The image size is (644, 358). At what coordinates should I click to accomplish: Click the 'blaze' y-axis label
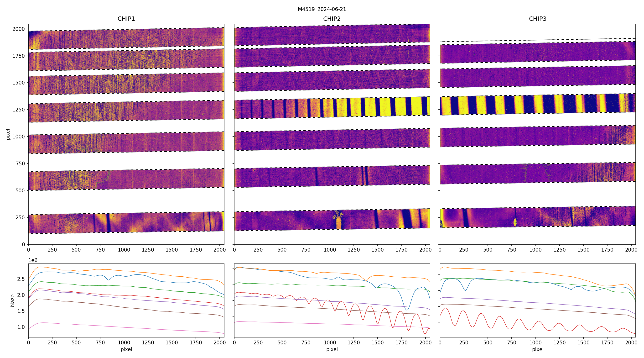click(12, 300)
